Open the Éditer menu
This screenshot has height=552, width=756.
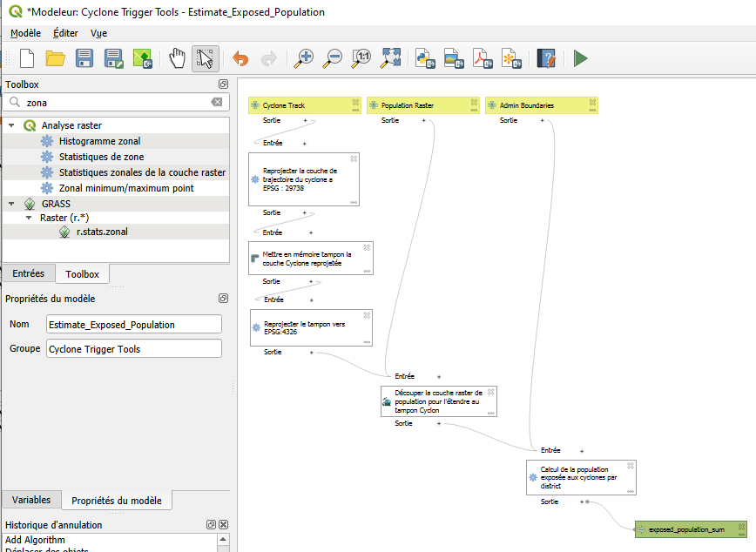point(65,33)
